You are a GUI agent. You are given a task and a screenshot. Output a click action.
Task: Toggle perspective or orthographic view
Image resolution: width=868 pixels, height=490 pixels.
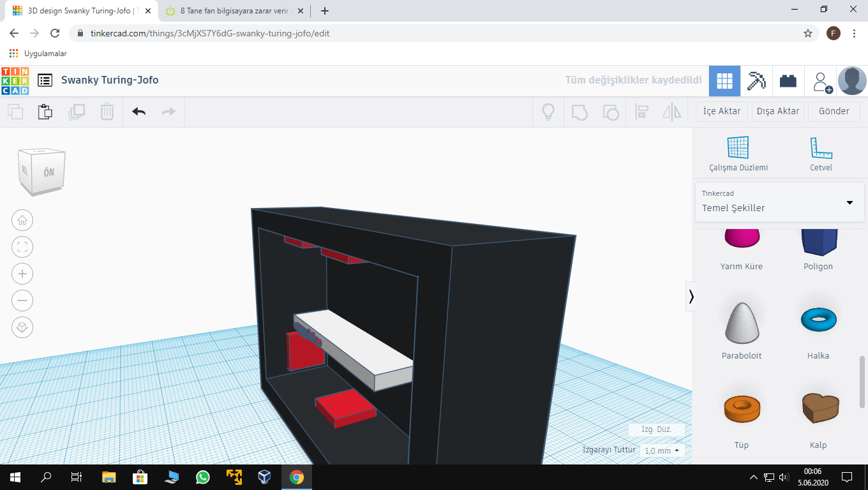22,327
